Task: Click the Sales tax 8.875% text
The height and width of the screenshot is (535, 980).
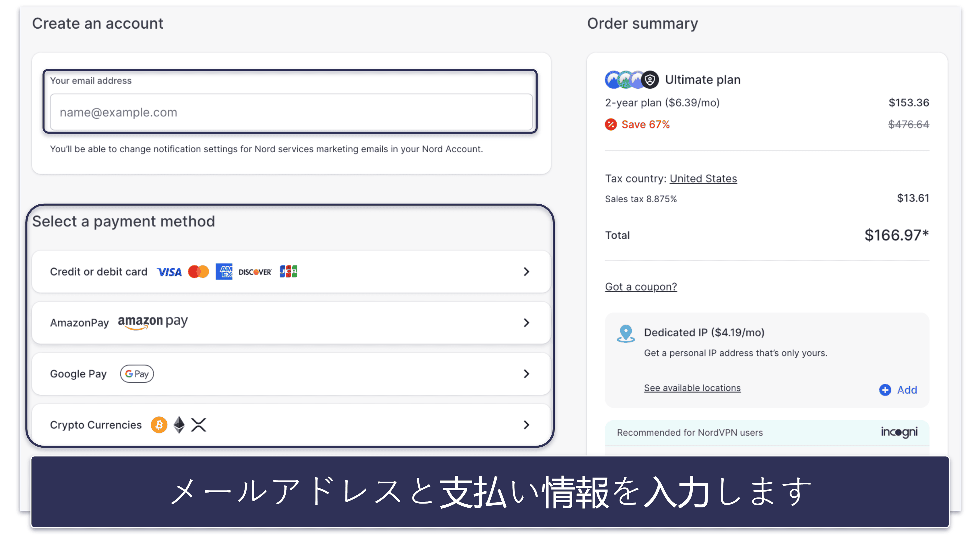Action: [x=641, y=199]
